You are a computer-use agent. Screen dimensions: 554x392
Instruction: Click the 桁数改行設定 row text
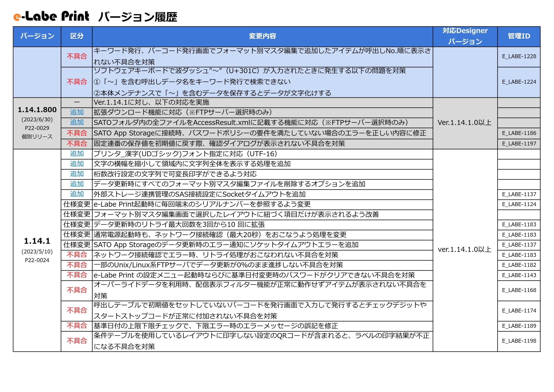(175, 174)
